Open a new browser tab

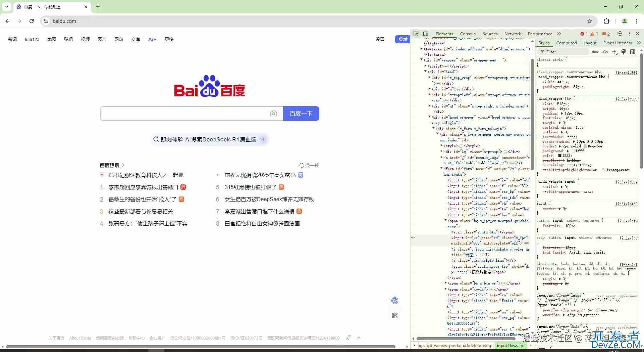[x=98, y=7]
